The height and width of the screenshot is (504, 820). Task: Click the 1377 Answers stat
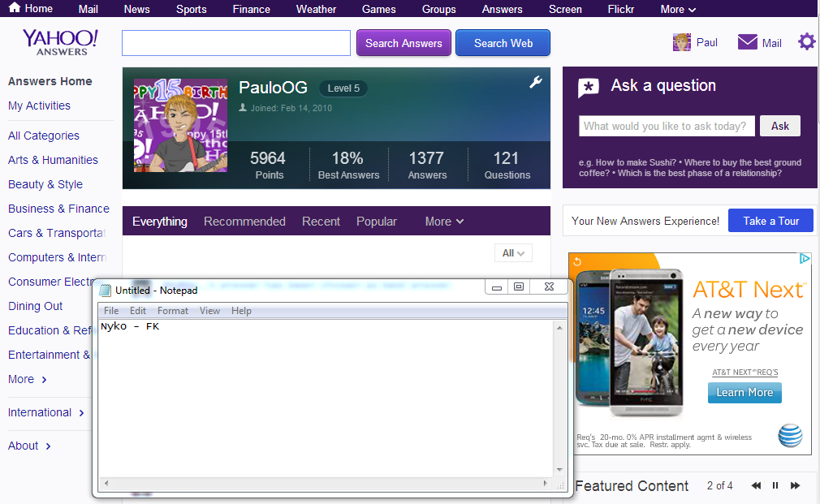click(427, 165)
